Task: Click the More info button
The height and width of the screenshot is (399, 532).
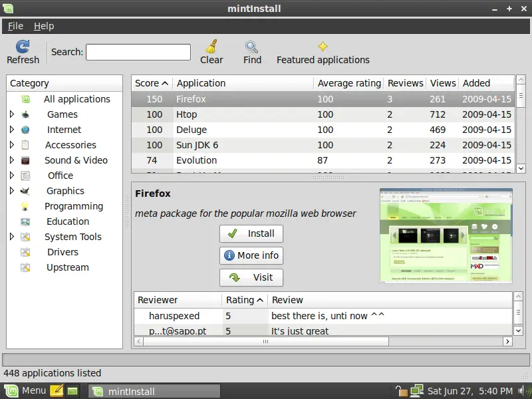Action: click(x=251, y=255)
